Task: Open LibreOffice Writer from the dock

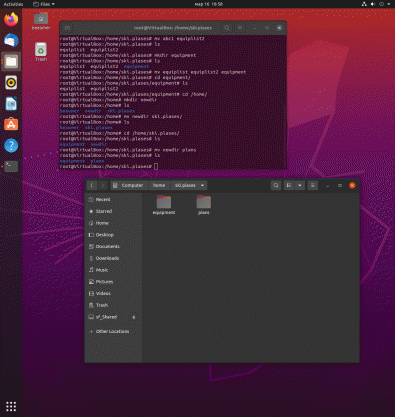Action: (x=11, y=103)
